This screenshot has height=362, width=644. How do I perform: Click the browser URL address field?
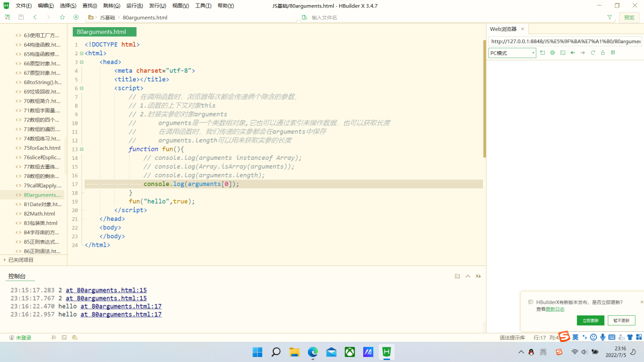(565, 41)
